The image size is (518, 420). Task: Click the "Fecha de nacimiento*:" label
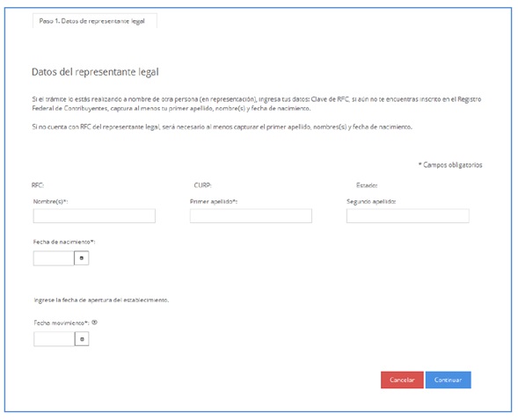point(64,242)
